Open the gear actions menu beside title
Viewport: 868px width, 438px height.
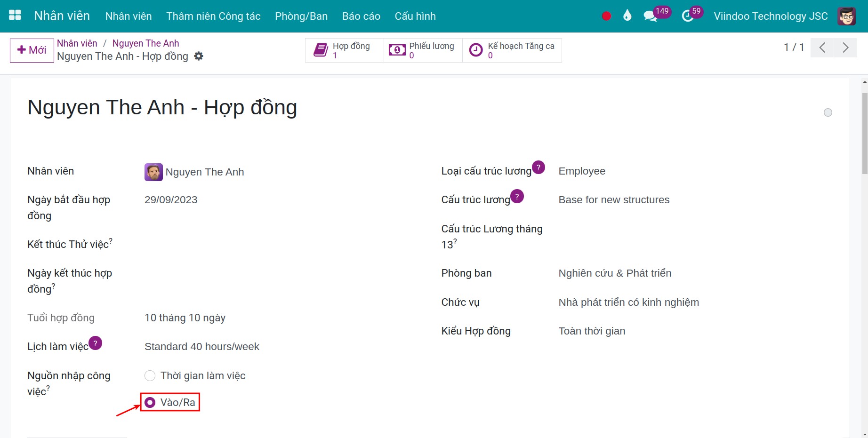tap(199, 56)
